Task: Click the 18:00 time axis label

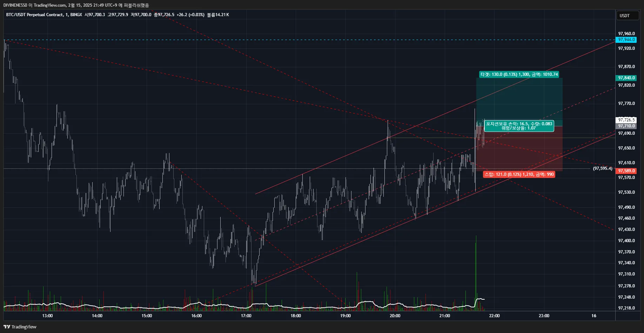Action: [x=296, y=316]
